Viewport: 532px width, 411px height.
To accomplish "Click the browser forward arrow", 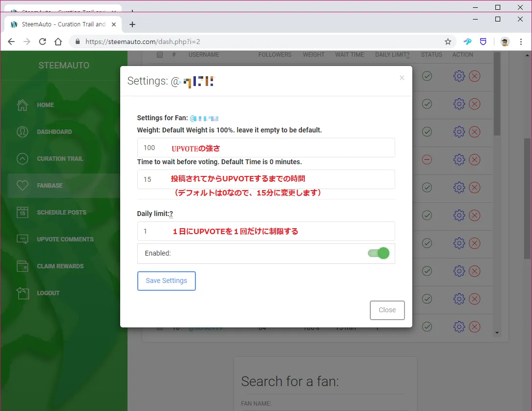I will (27, 42).
